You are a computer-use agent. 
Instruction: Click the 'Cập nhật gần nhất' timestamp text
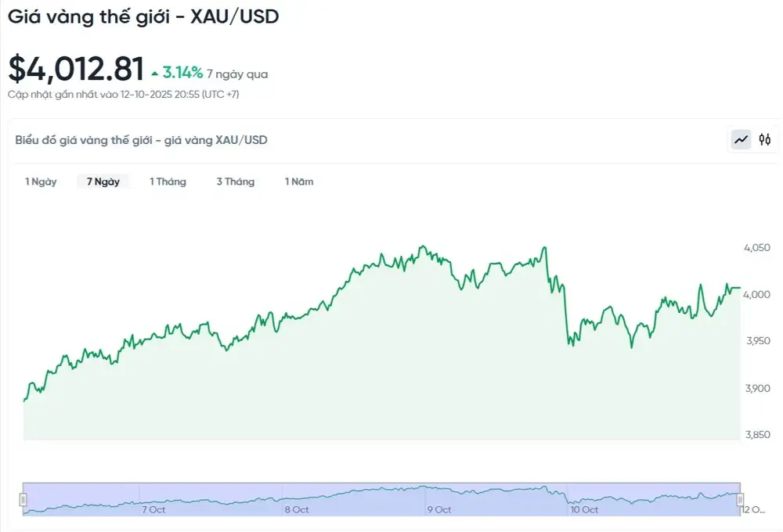(x=124, y=94)
